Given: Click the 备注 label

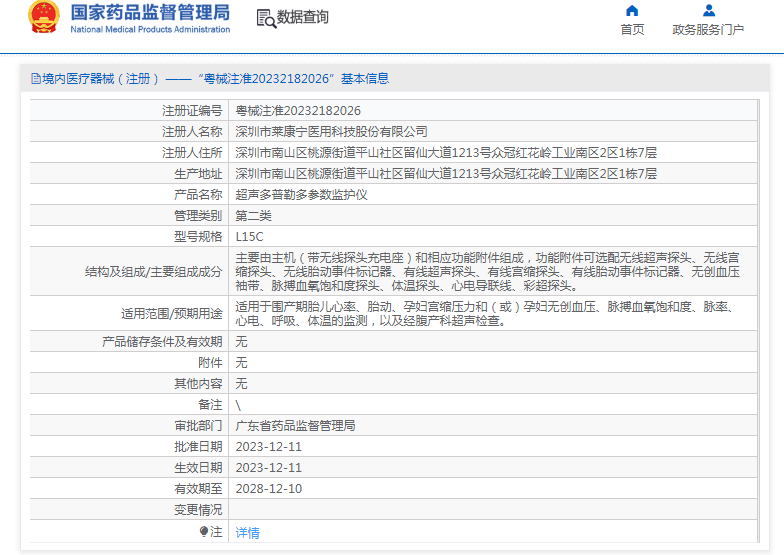Looking at the screenshot, I should [210, 404].
